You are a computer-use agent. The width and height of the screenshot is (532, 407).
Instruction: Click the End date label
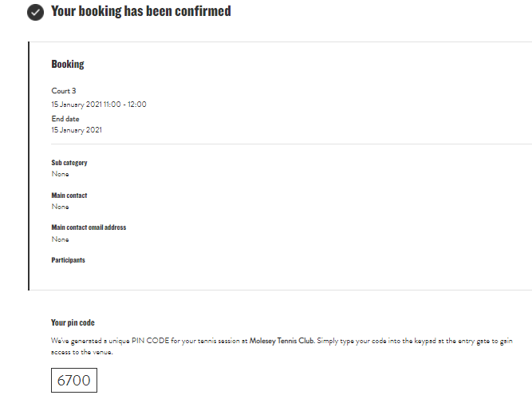click(x=65, y=119)
